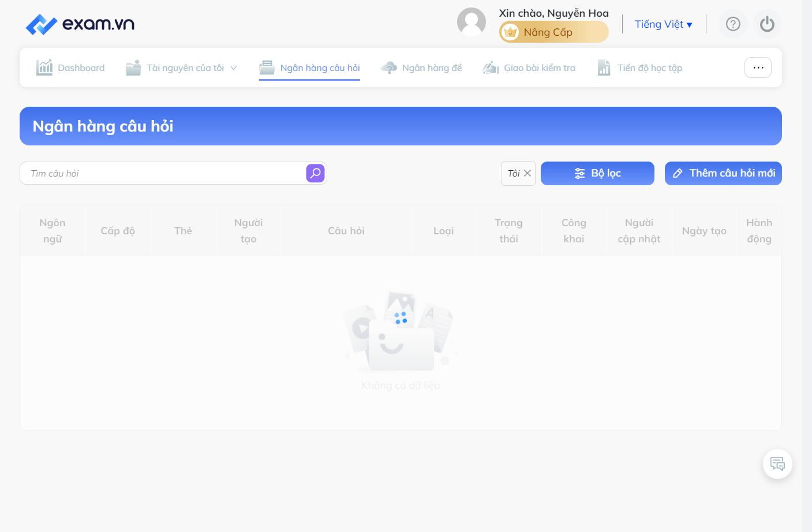Click the exam.vn logo
This screenshot has height=532, width=812.
point(80,24)
